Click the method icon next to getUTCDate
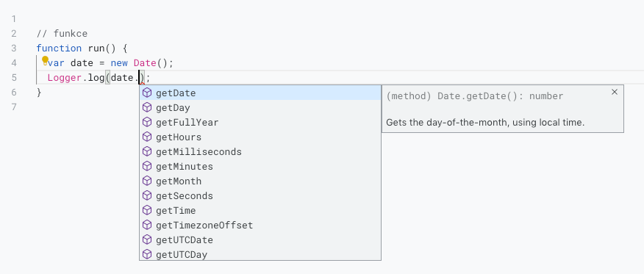This screenshot has height=274, width=644. [x=147, y=239]
